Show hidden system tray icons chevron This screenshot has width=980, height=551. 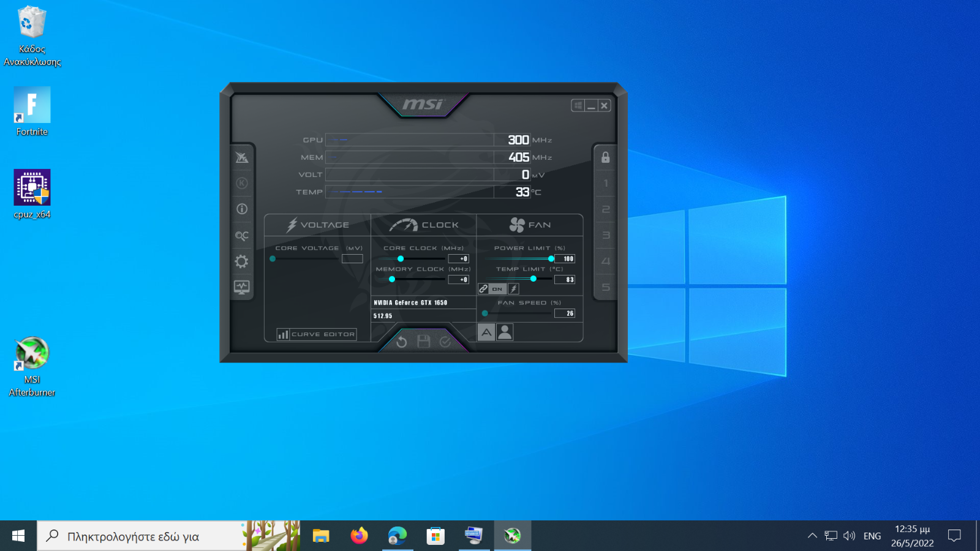(812, 536)
